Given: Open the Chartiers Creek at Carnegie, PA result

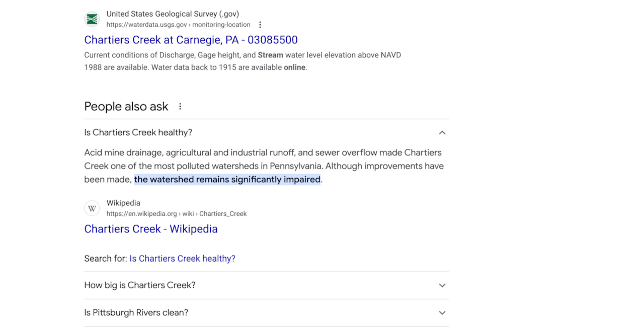Looking at the screenshot, I should tap(191, 40).
